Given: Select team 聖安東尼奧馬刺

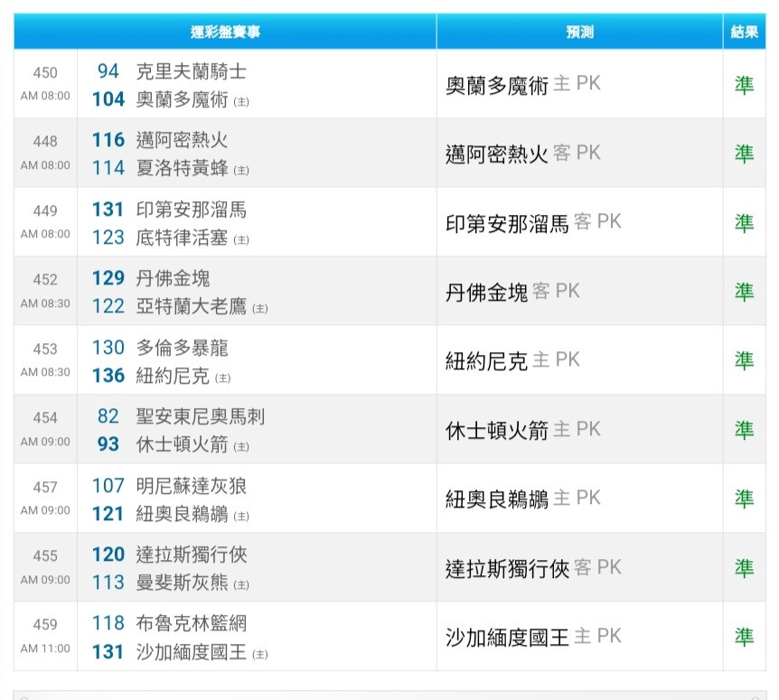Looking at the screenshot, I should click(x=201, y=416).
